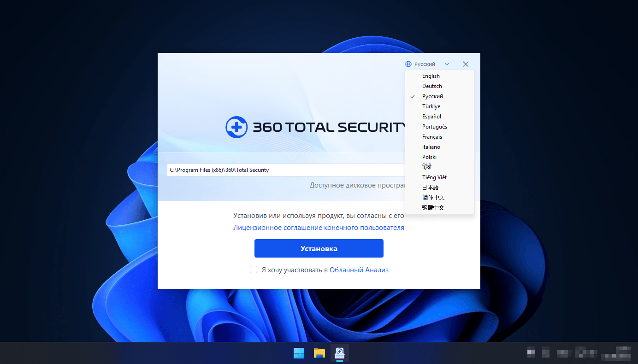Image resolution: width=638 pixels, height=364 pixels.
Task: Click the installation path input field
Action: click(x=286, y=170)
